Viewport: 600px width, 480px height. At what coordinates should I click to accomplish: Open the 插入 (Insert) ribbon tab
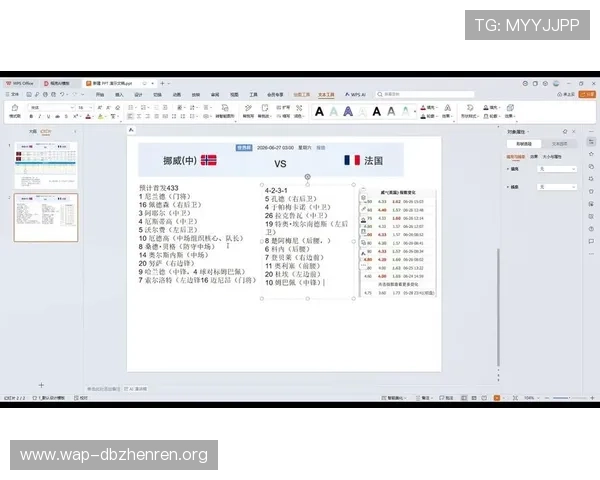pyautogui.click(x=119, y=95)
